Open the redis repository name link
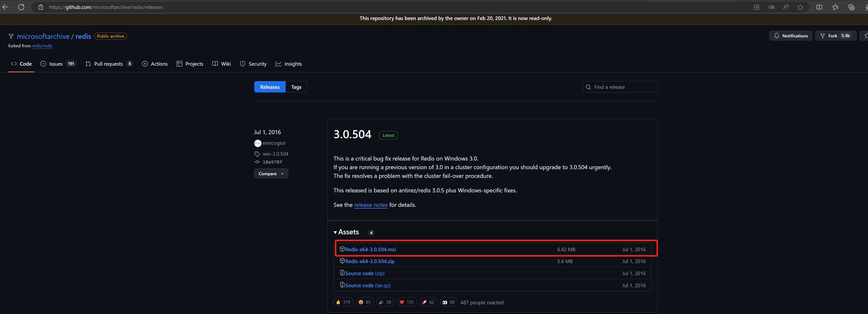 [83, 36]
